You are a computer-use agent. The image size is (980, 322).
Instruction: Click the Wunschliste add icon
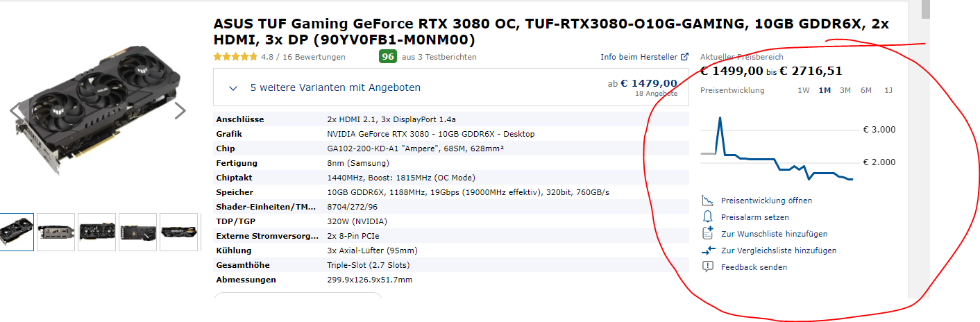(x=707, y=234)
